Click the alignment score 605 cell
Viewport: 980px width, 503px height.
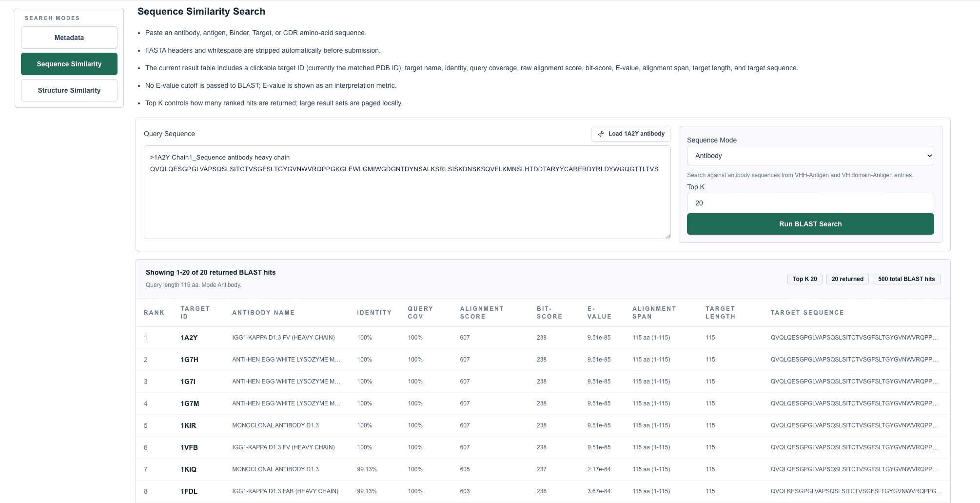coord(465,469)
